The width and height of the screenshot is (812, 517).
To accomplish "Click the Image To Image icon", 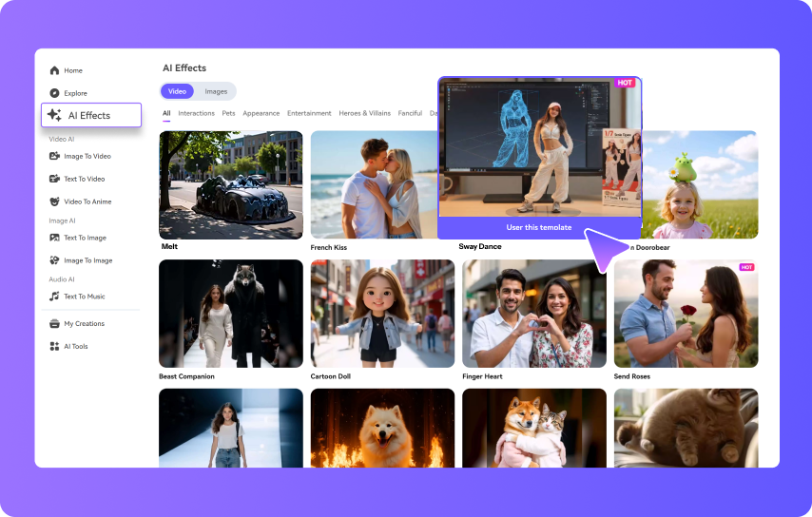I will [x=54, y=260].
